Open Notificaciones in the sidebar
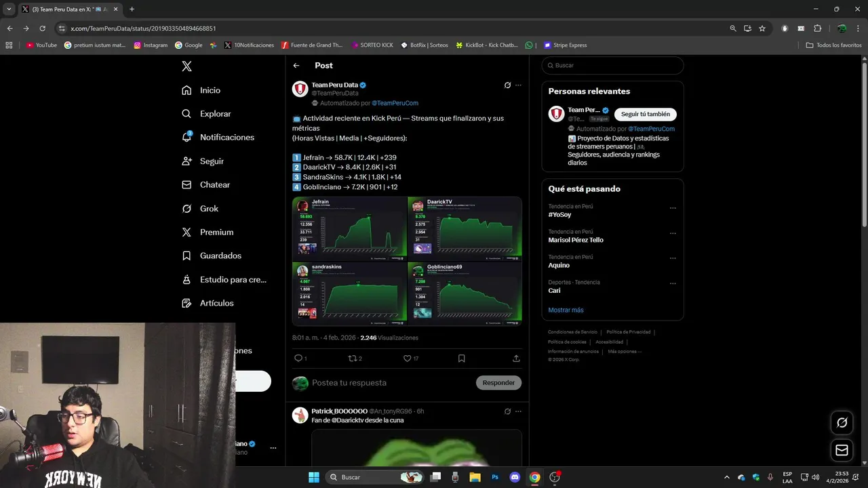This screenshot has width=868, height=488. tap(218, 137)
